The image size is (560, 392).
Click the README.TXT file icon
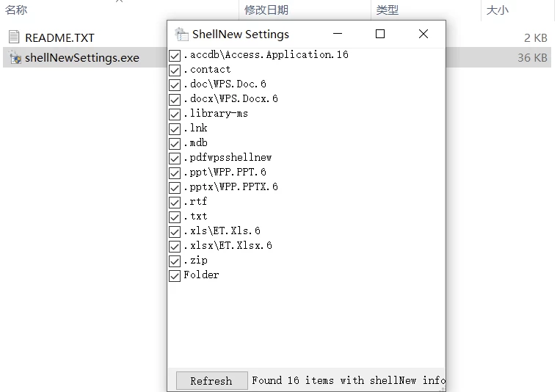[14, 37]
